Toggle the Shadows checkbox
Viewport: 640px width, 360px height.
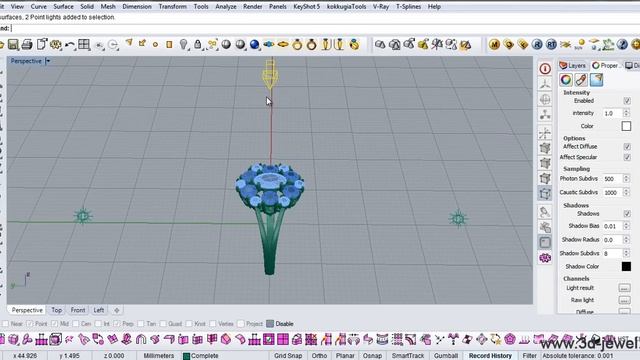(x=627, y=214)
